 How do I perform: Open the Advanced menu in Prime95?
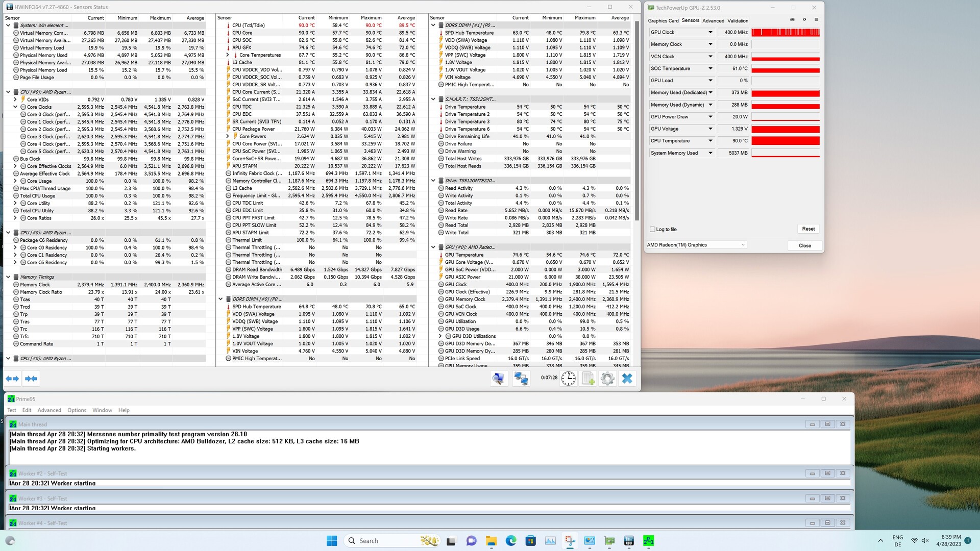(x=49, y=410)
